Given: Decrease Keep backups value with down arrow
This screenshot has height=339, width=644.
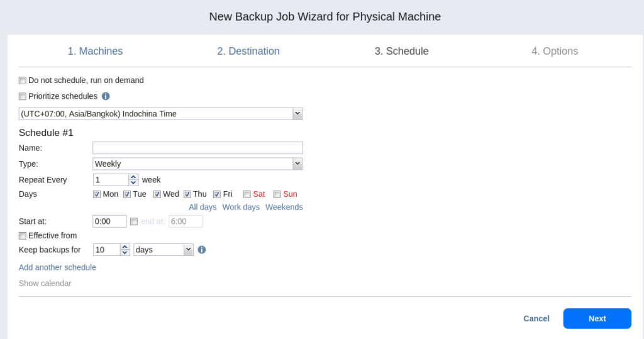Looking at the screenshot, I should (125, 253).
